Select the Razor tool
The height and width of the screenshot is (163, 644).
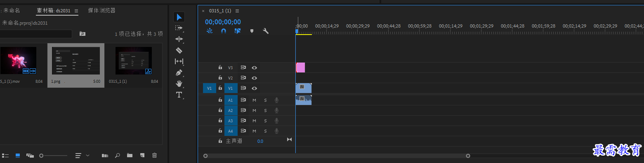(x=179, y=50)
